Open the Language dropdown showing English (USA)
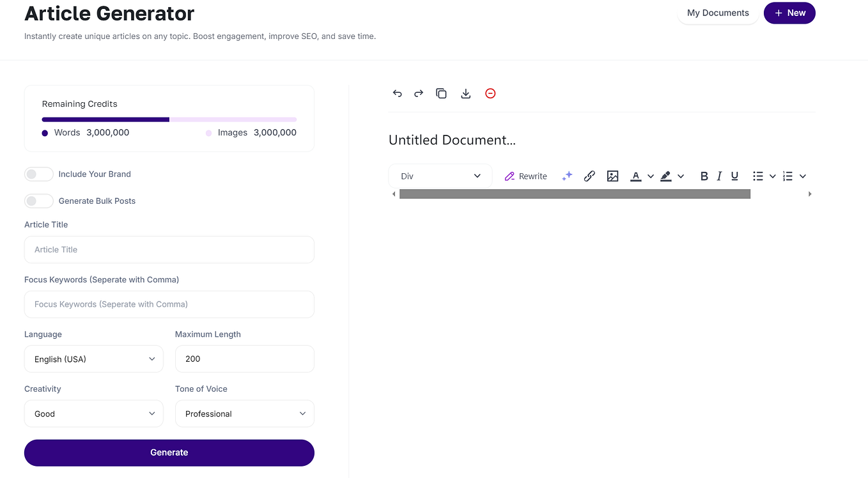Screen dimensions: 868x478 (x=94, y=359)
